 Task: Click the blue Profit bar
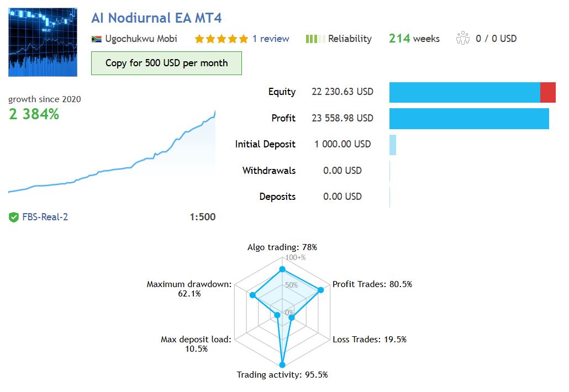pos(468,119)
